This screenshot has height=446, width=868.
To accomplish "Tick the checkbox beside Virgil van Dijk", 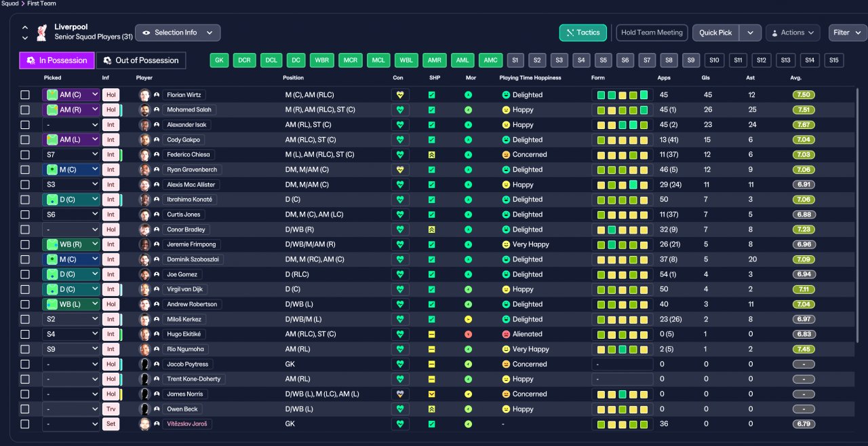I will tap(25, 289).
